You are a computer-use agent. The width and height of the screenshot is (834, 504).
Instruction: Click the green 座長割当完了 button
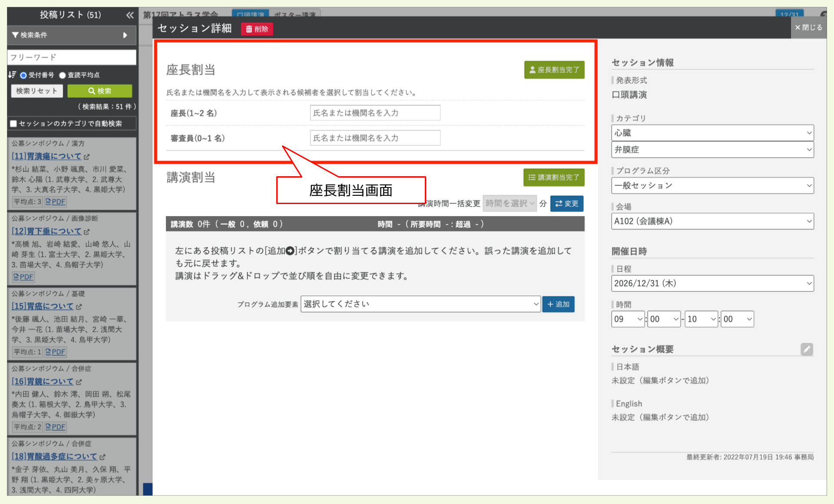tap(554, 70)
